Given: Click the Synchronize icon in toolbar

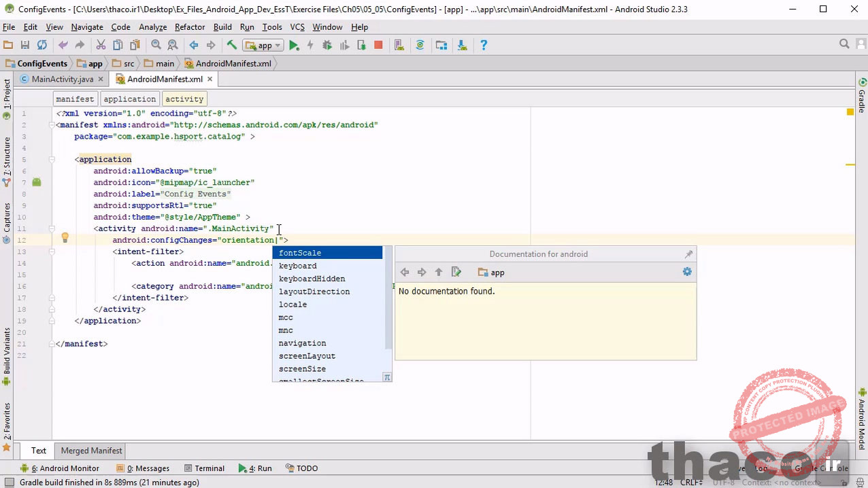Looking at the screenshot, I should tap(42, 46).
